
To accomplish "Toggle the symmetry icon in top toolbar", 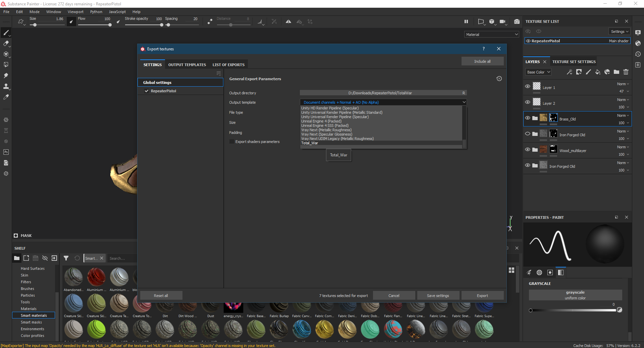I will pos(288,21).
